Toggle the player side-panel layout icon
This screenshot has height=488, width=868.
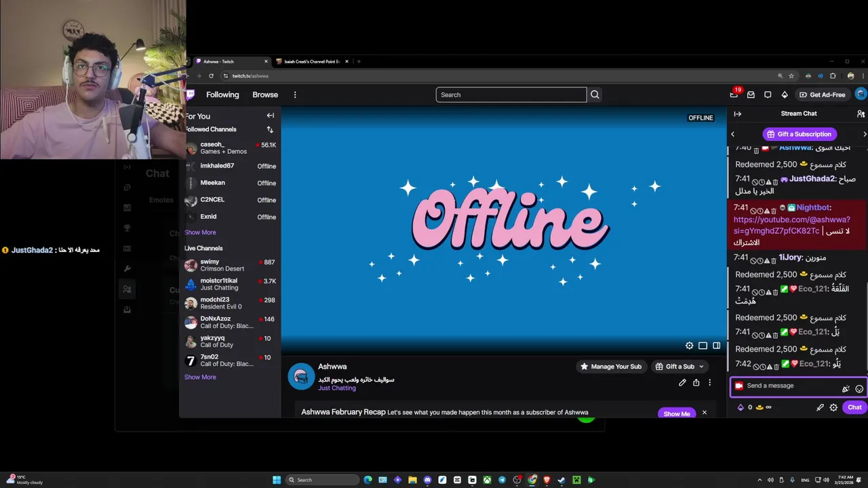pyautogui.click(x=716, y=346)
